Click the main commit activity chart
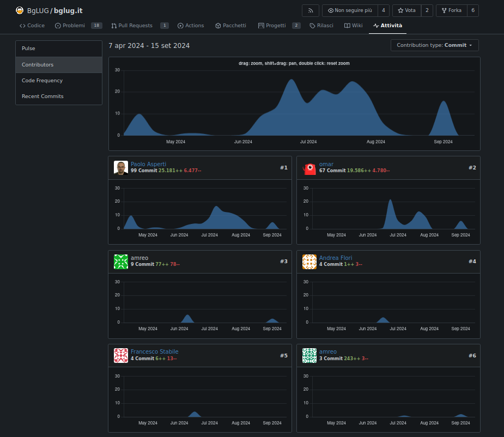 click(x=294, y=104)
